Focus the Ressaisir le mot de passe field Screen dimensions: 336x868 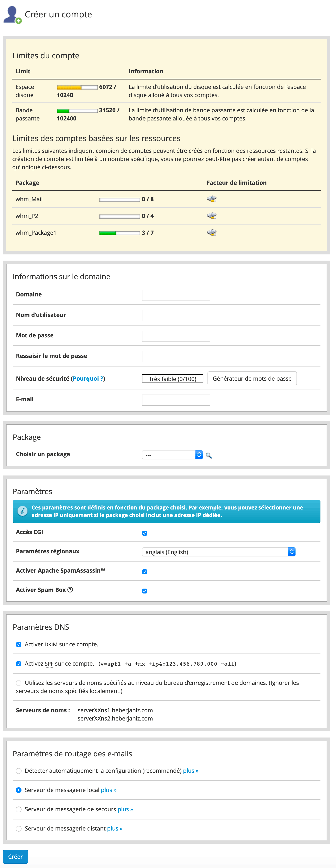176,356
